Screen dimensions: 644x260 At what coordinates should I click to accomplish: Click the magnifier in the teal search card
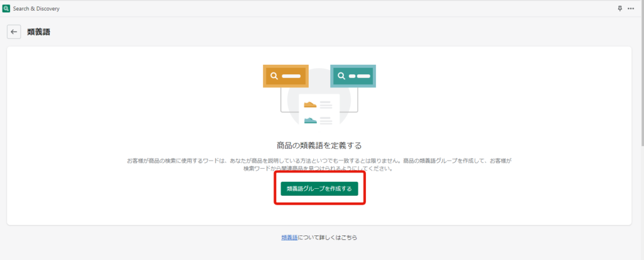(341, 76)
